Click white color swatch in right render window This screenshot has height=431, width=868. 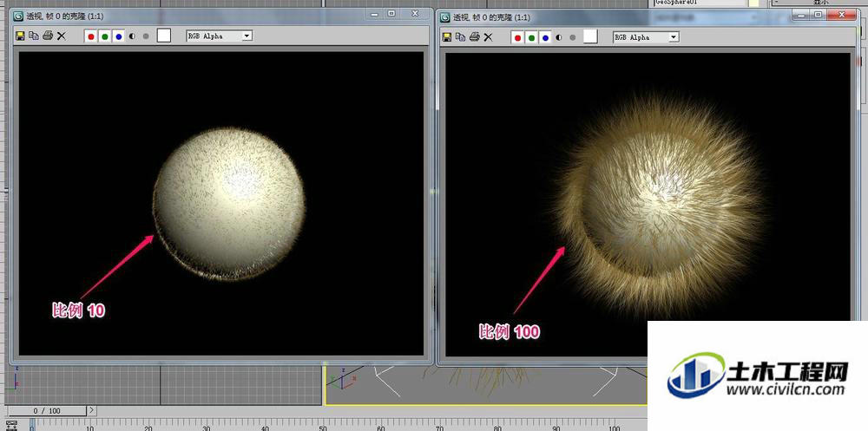pyautogui.click(x=590, y=37)
